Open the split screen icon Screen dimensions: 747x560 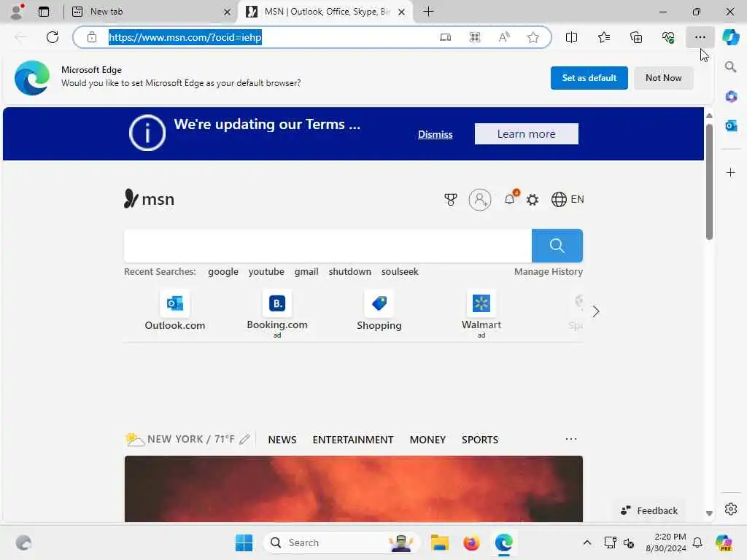(x=571, y=37)
